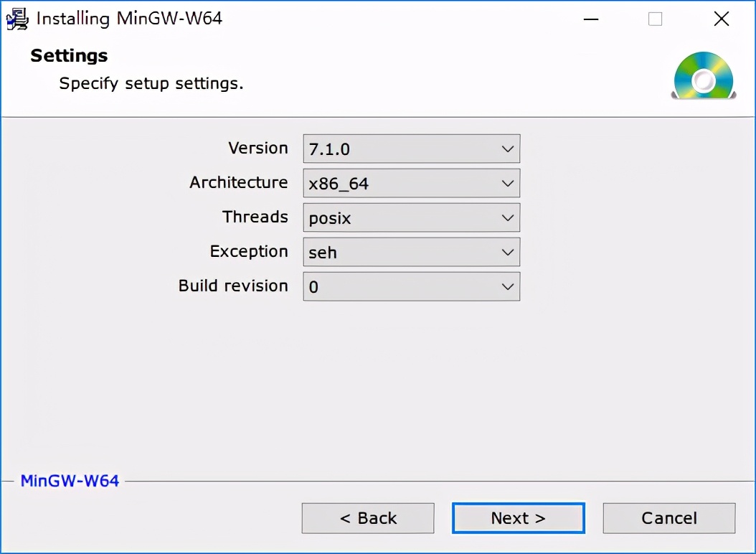The width and height of the screenshot is (756, 554).
Task: Click the window title 'Installing MinGW-W64'
Action: 129,19
